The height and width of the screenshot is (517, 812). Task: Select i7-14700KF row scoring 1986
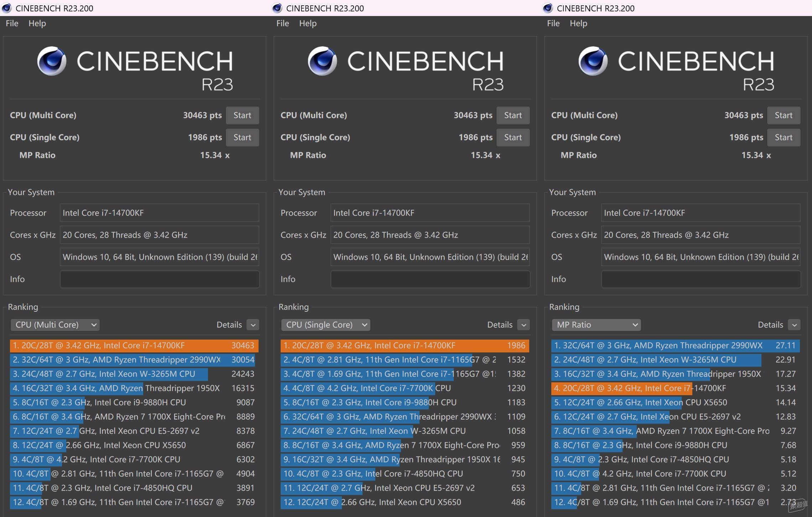405,345
